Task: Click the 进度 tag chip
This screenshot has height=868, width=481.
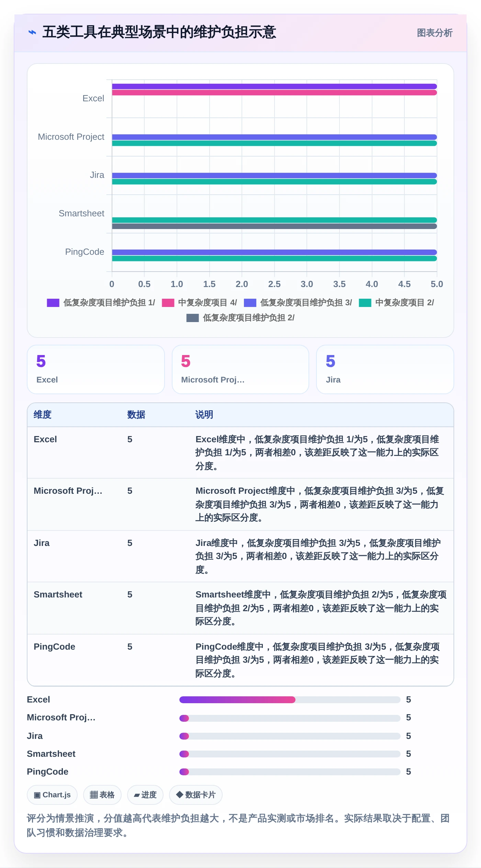Action: pos(145,795)
